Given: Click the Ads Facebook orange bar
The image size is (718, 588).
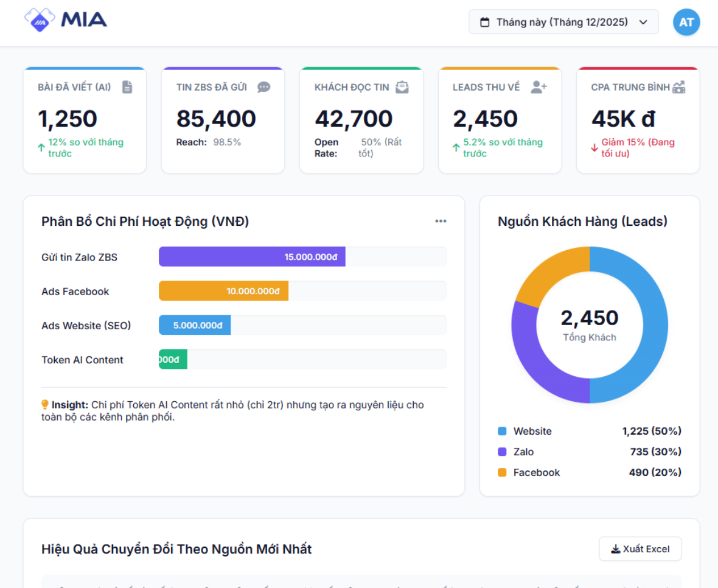Looking at the screenshot, I should click(223, 291).
